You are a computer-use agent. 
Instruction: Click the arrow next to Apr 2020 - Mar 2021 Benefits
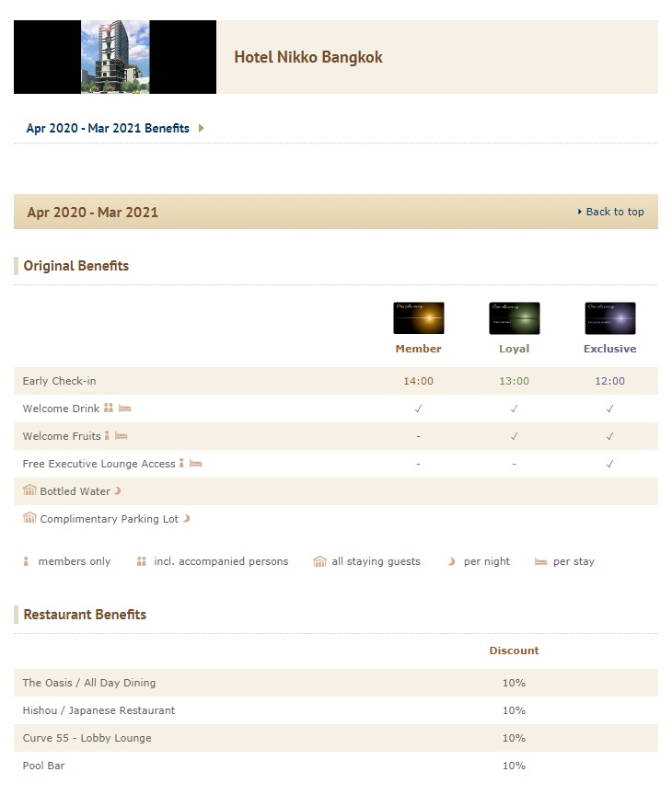point(202,129)
